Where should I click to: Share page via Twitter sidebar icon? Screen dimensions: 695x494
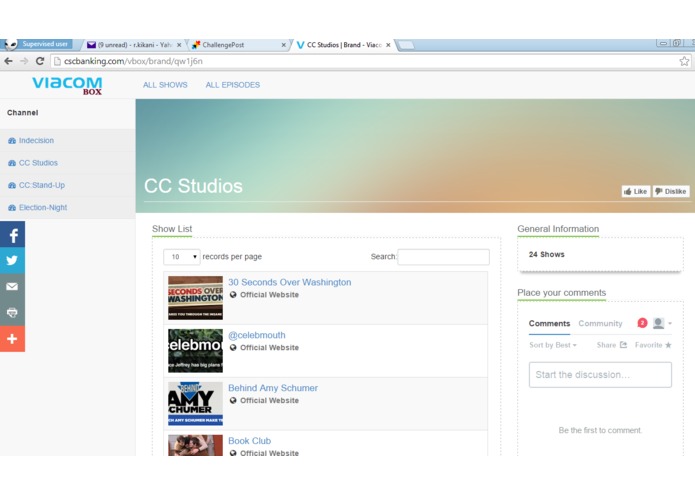pos(12,260)
